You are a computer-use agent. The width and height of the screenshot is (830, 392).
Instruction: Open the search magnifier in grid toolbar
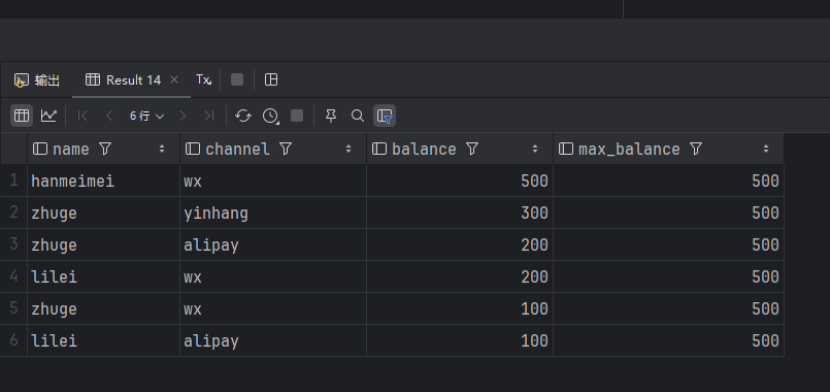click(x=358, y=115)
